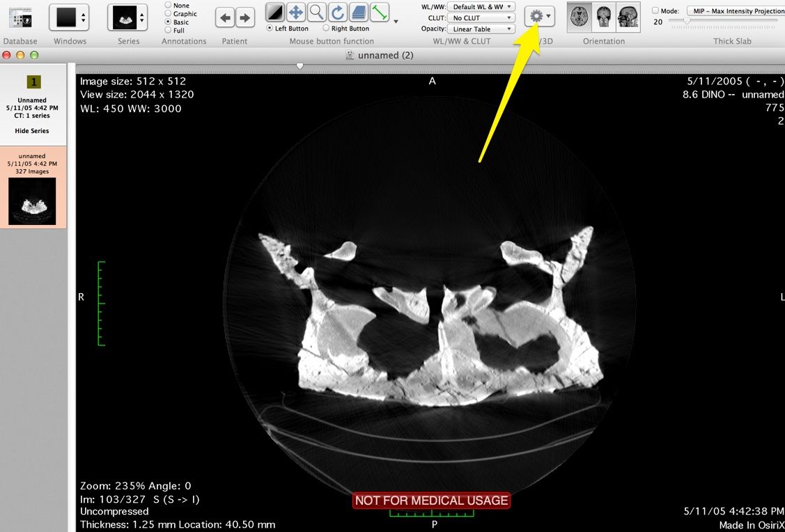Select the Zoom magnifier tool

click(x=316, y=12)
